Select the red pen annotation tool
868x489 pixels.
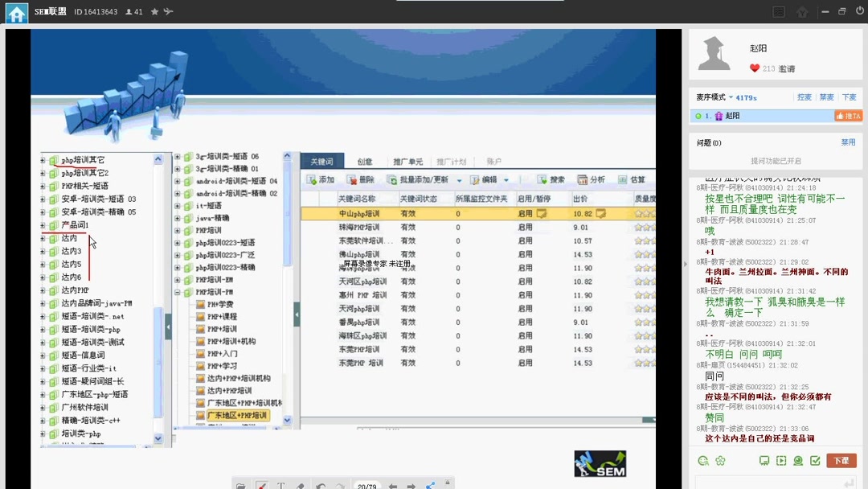[262, 484]
